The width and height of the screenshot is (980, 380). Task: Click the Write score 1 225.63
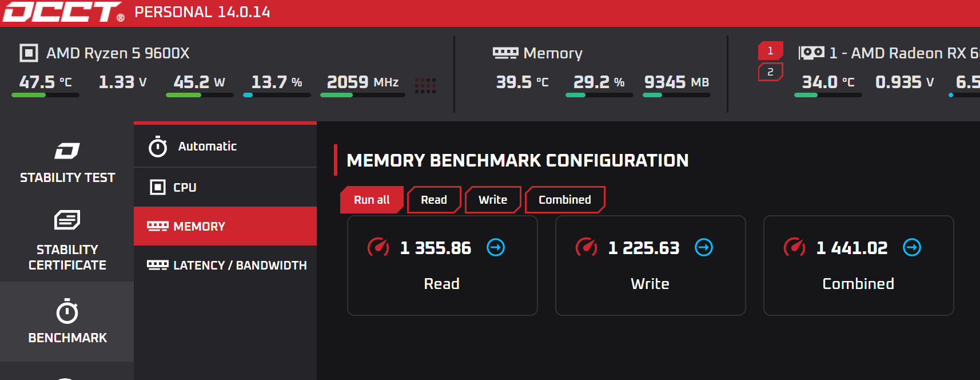(644, 248)
